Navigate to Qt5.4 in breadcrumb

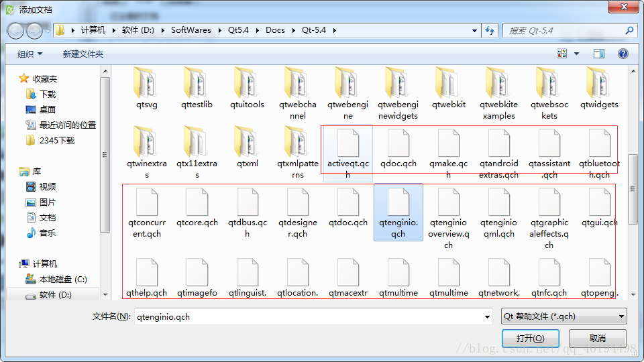coord(238,30)
